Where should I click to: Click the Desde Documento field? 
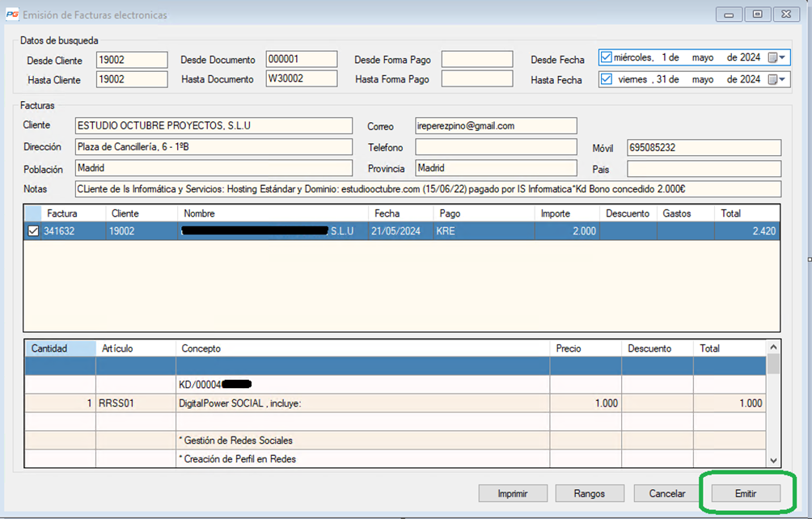coord(302,59)
